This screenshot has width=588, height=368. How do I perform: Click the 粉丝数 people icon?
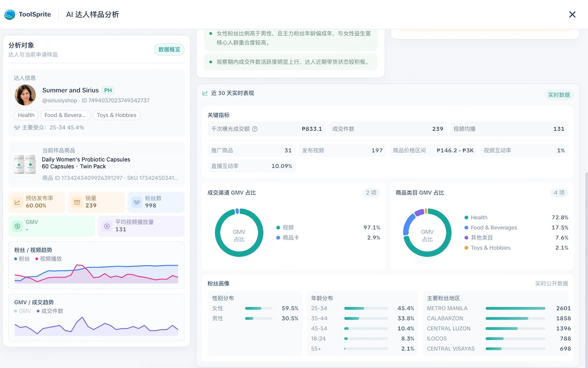pos(136,202)
